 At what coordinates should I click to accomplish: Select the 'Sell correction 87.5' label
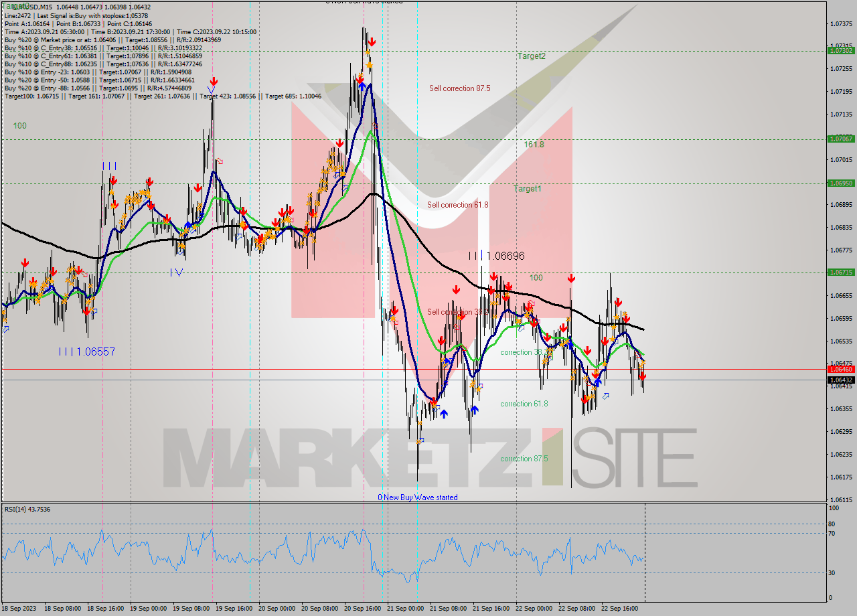click(459, 88)
